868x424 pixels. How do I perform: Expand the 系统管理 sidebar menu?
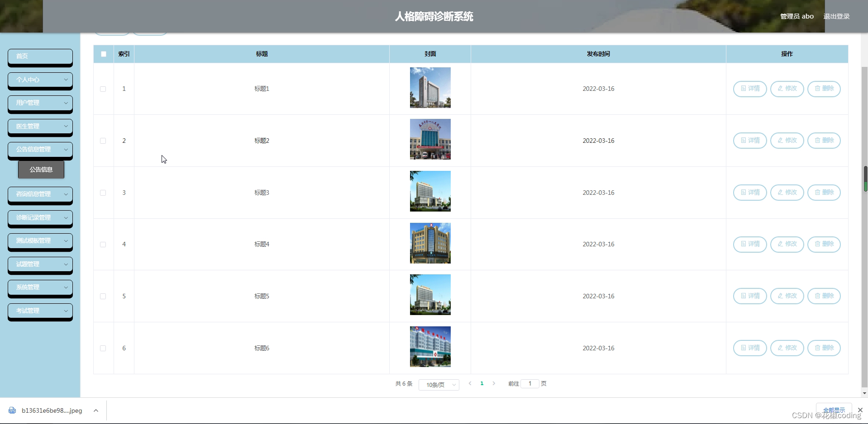40,287
